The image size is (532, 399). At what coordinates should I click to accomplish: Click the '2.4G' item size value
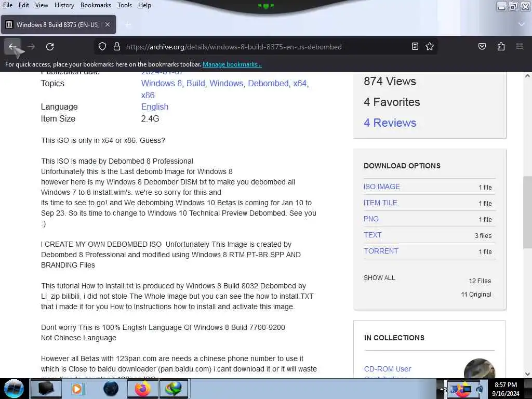click(x=150, y=119)
